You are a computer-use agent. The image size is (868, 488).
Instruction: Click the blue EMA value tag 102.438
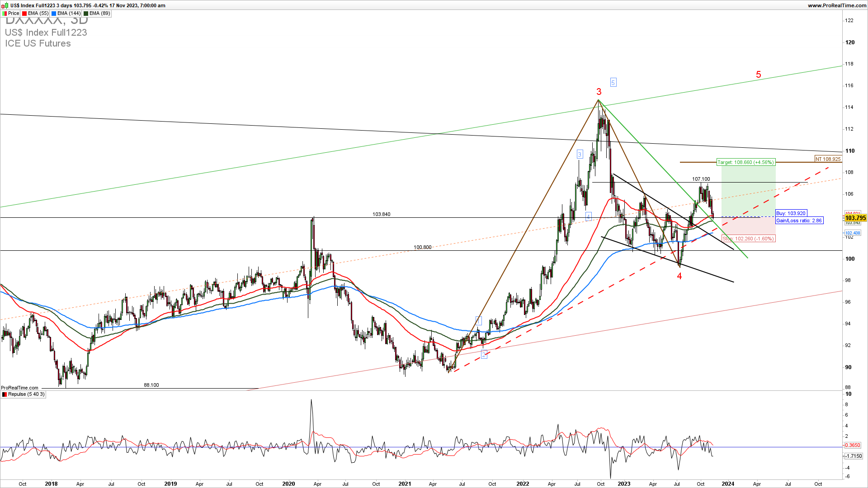point(853,233)
